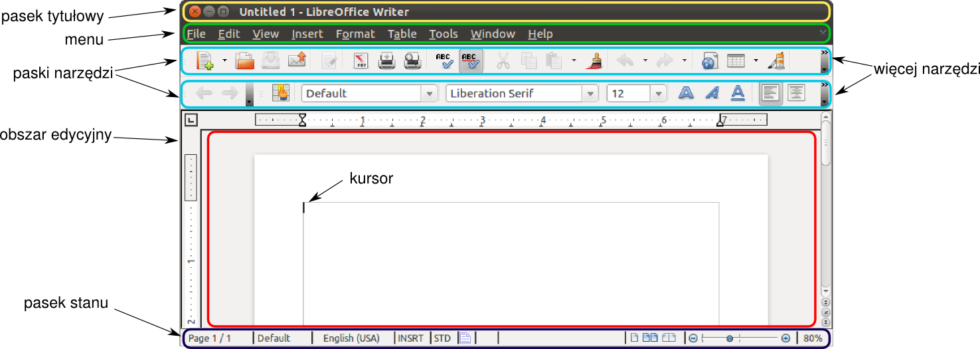
Task: Open the File menu
Action: (x=196, y=34)
